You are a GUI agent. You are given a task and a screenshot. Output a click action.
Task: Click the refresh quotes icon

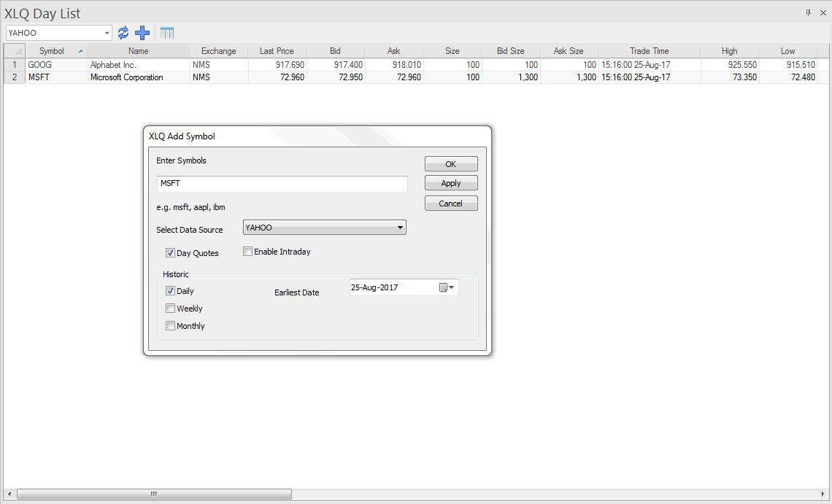tap(123, 32)
